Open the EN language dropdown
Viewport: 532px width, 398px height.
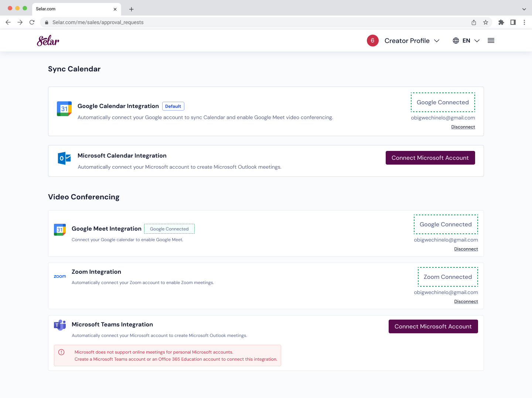471,41
